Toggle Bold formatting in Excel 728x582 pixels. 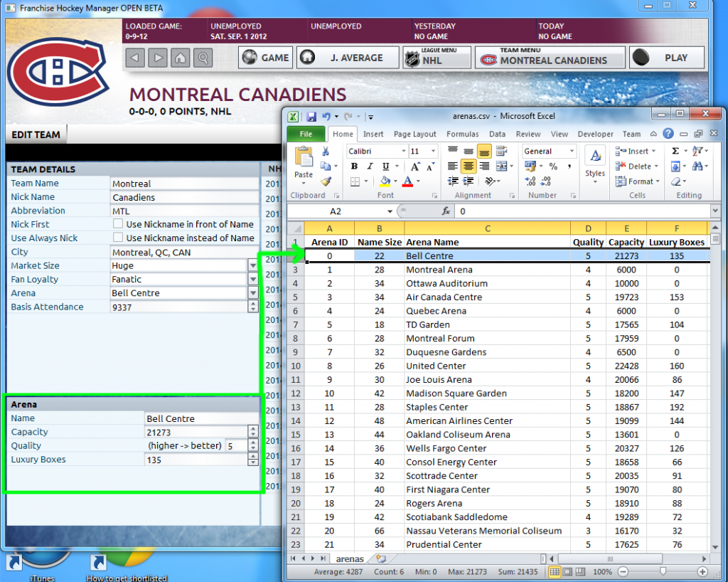pos(354,166)
